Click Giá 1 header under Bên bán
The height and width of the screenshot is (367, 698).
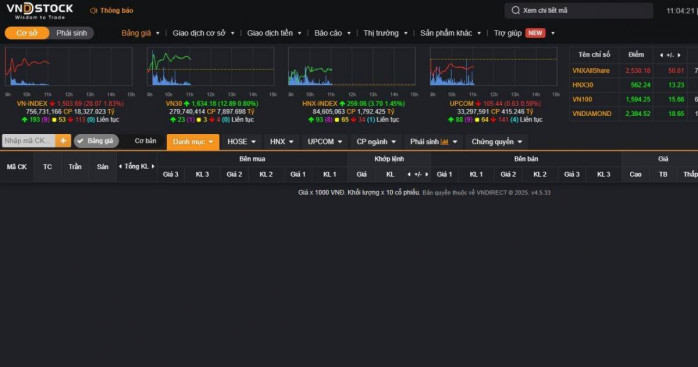(x=444, y=175)
